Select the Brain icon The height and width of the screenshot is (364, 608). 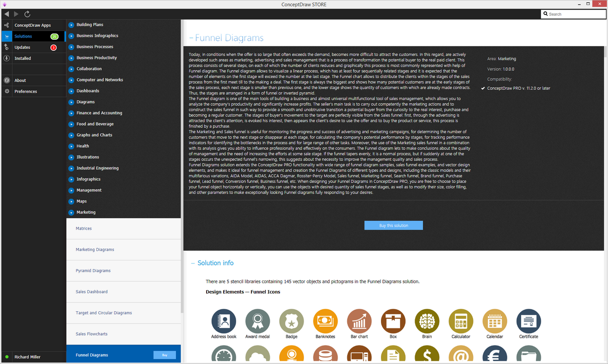(427, 321)
